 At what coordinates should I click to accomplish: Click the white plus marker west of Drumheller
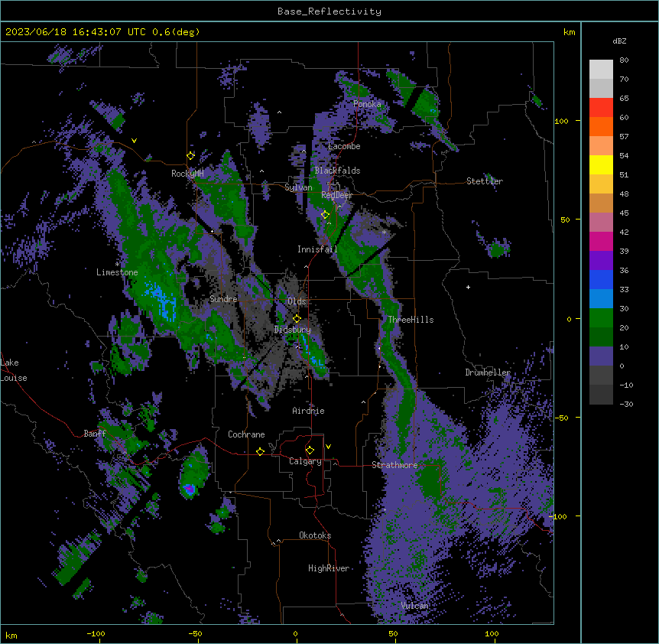[x=468, y=287]
